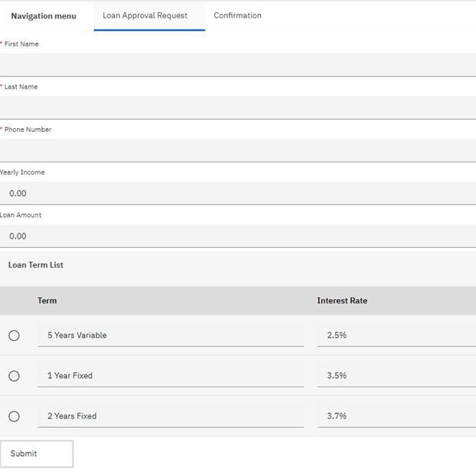Click the Navigation menu label
476x475 pixels.
coord(43,16)
